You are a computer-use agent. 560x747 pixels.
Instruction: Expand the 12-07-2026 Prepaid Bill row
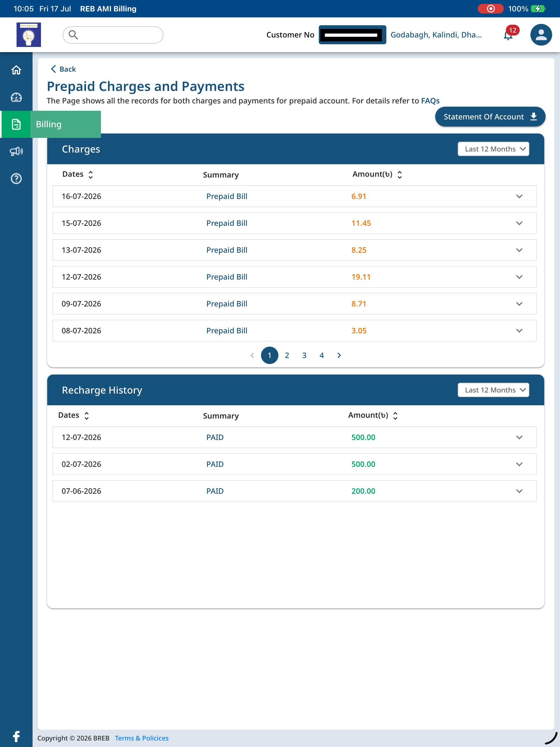[519, 277]
